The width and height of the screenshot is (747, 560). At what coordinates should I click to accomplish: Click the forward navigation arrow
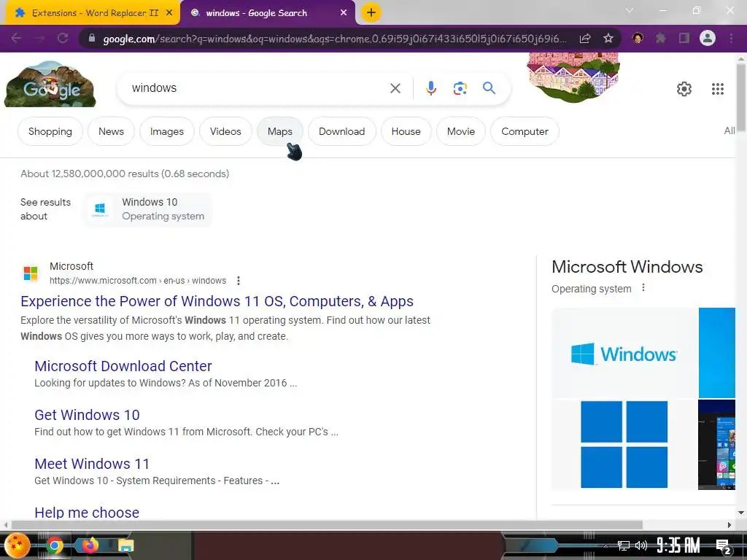39,38
